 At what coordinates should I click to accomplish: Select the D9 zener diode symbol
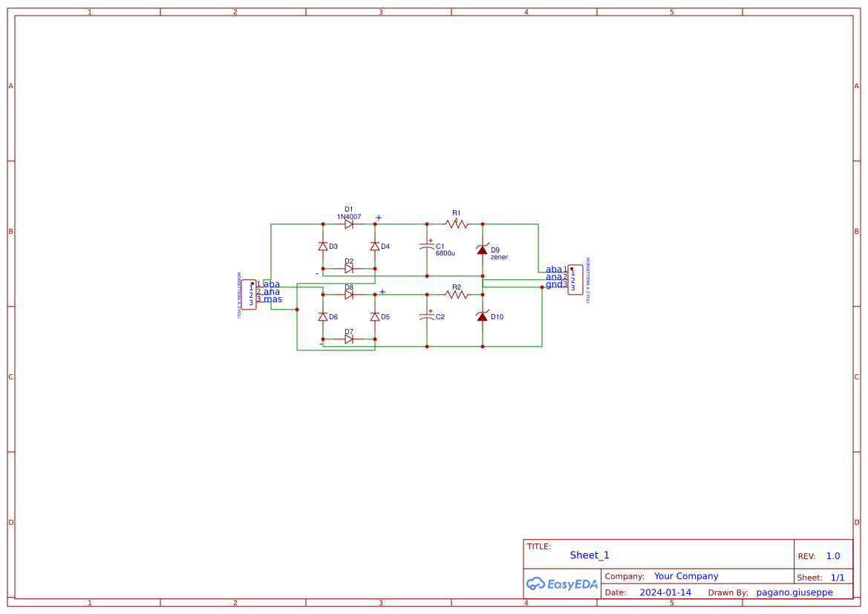(x=482, y=249)
